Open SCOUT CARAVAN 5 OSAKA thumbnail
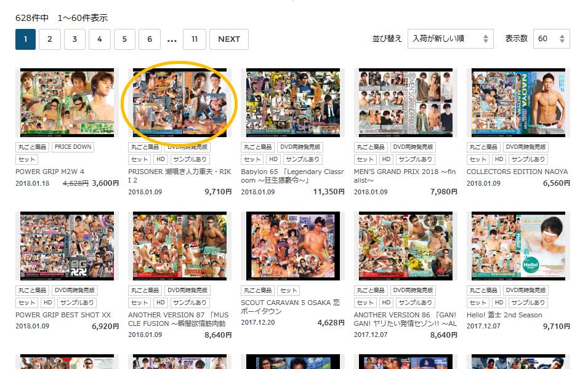 293,246
